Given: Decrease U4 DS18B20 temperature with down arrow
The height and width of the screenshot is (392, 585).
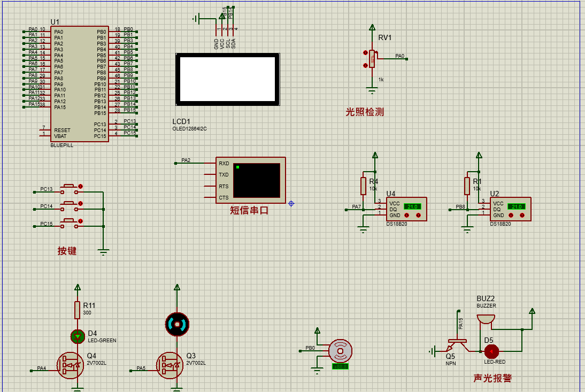Looking at the screenshot, I should pyautogui.click(x=406, y=215).
